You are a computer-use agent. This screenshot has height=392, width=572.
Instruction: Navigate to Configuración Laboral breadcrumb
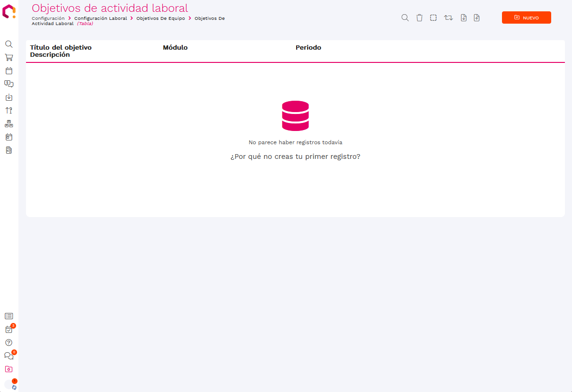click(x=100, y=18)
